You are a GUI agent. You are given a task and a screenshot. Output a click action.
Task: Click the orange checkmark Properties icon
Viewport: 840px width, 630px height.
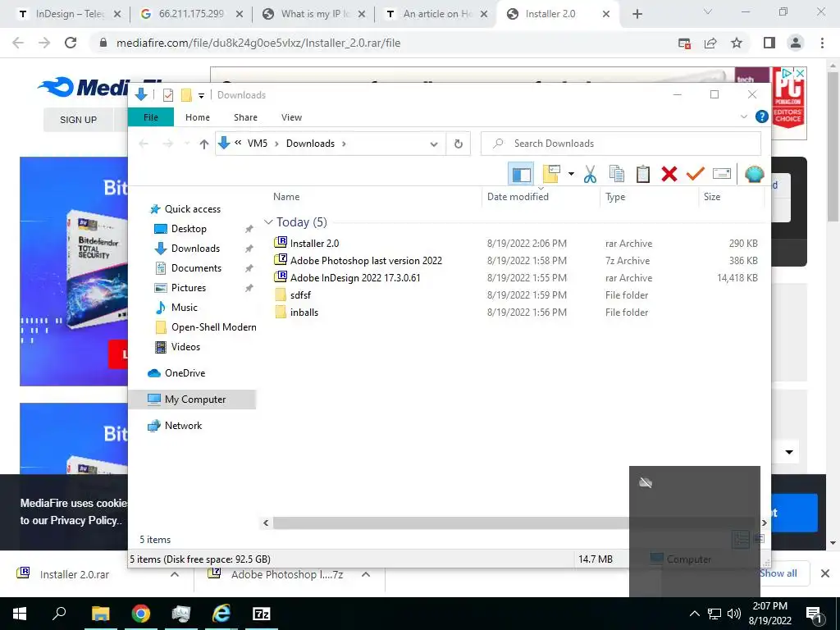pos(696,174)
